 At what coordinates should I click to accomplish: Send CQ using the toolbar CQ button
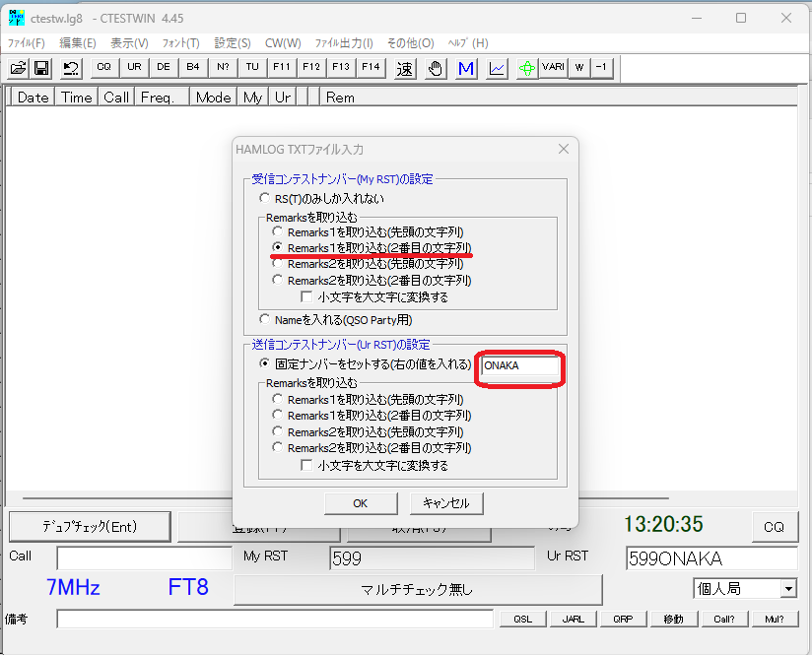click(x=104, y=67)
